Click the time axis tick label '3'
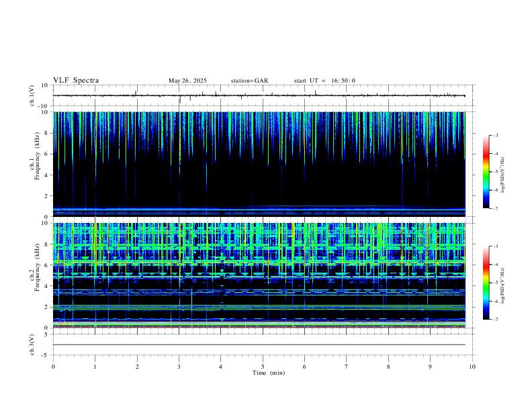 pyautogui.click(x=179, y=367)
